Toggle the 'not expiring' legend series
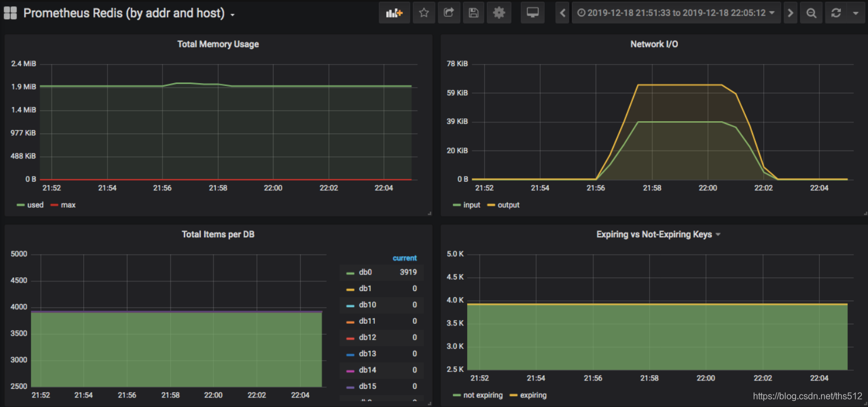The width and height of the screenshot is (868, 407). pyautogui.click(x=483, y=395)
